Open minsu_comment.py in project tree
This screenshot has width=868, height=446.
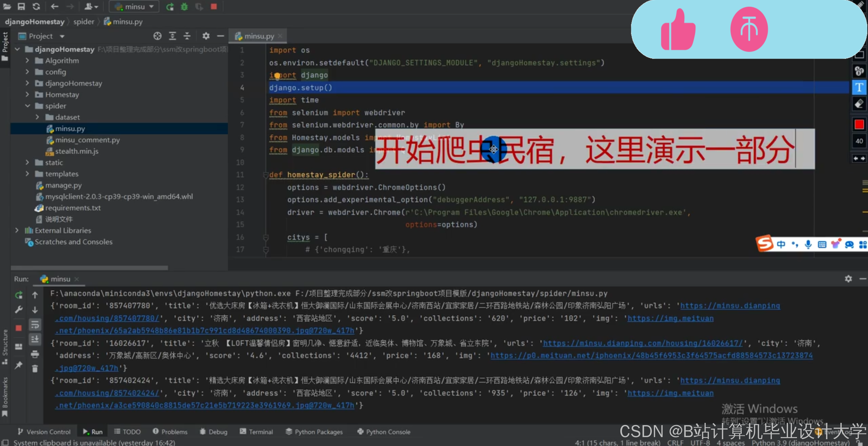[x=87, y=140]
